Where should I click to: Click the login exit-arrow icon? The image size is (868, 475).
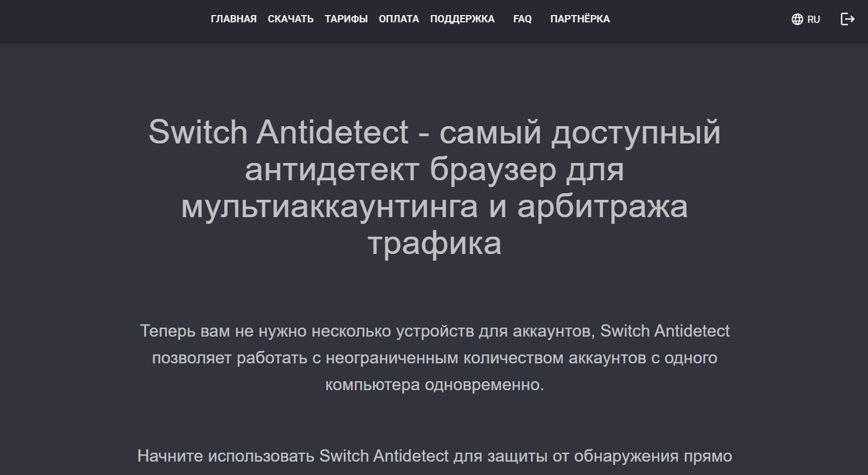[x=847, y=19]
